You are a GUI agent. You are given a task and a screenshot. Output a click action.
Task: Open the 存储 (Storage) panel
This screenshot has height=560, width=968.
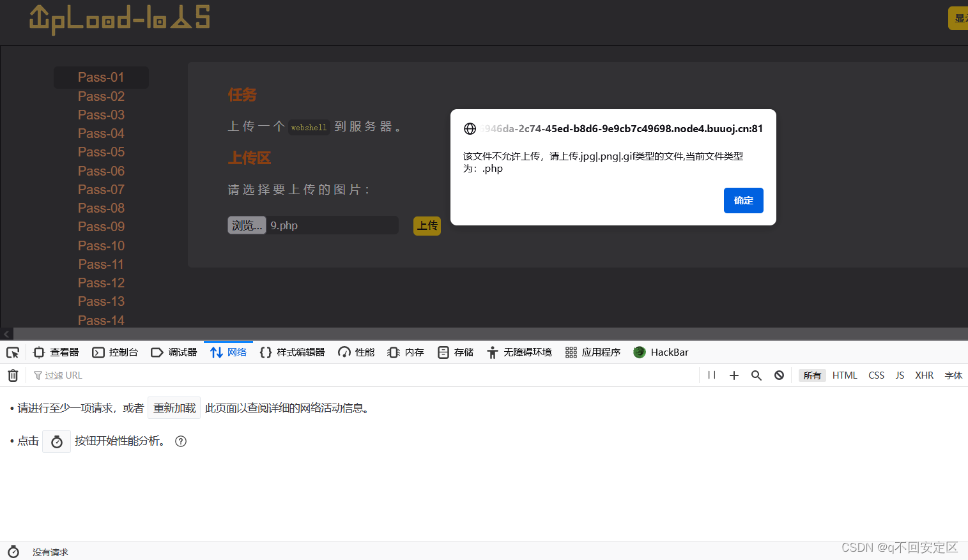[455, 352]
